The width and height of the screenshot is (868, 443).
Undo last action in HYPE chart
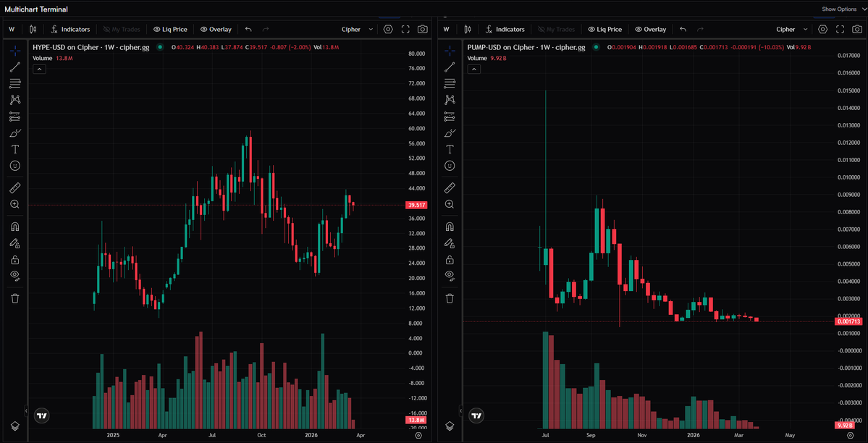(248, 30)
